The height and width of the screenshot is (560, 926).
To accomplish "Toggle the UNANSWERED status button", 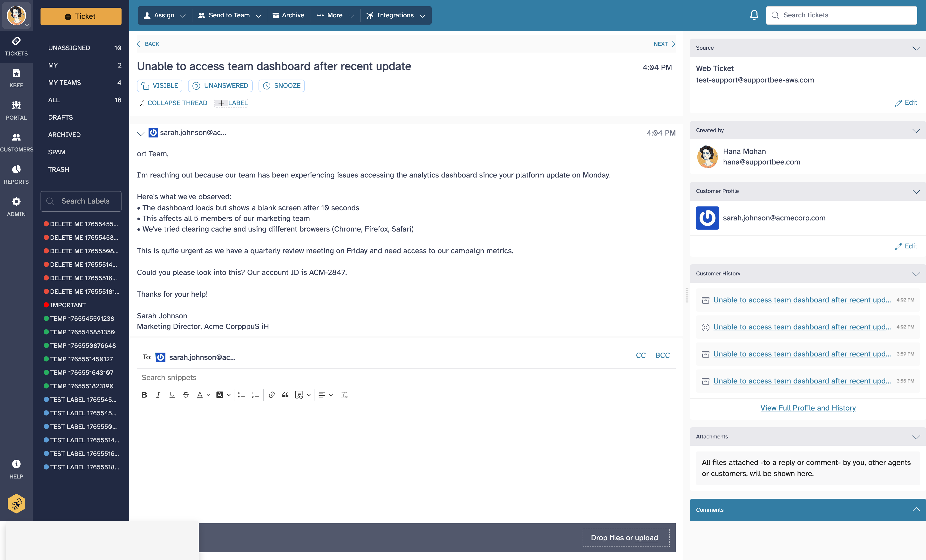I will [220, 86].
